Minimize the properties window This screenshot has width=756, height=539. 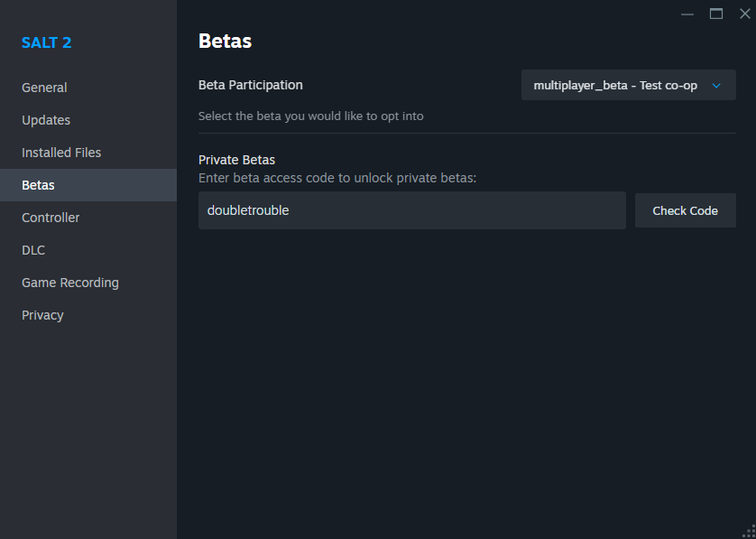[x=687, y=14]
